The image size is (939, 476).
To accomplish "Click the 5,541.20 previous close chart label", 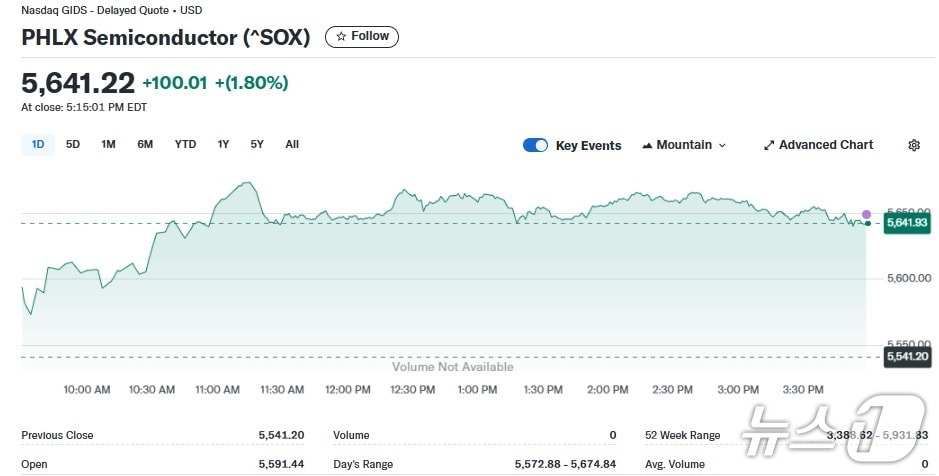I will click(x=907, y=357).
